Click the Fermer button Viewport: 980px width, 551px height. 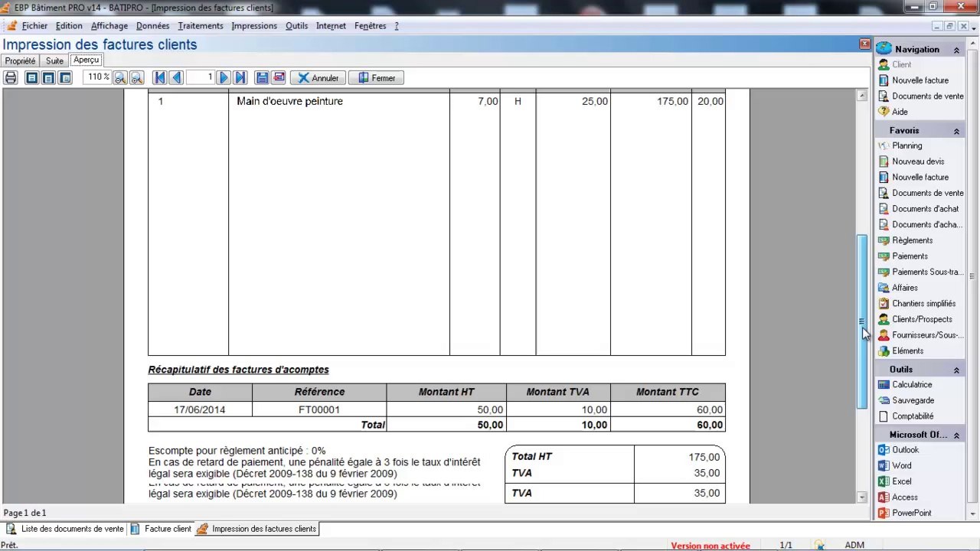(x=377, y=78)
